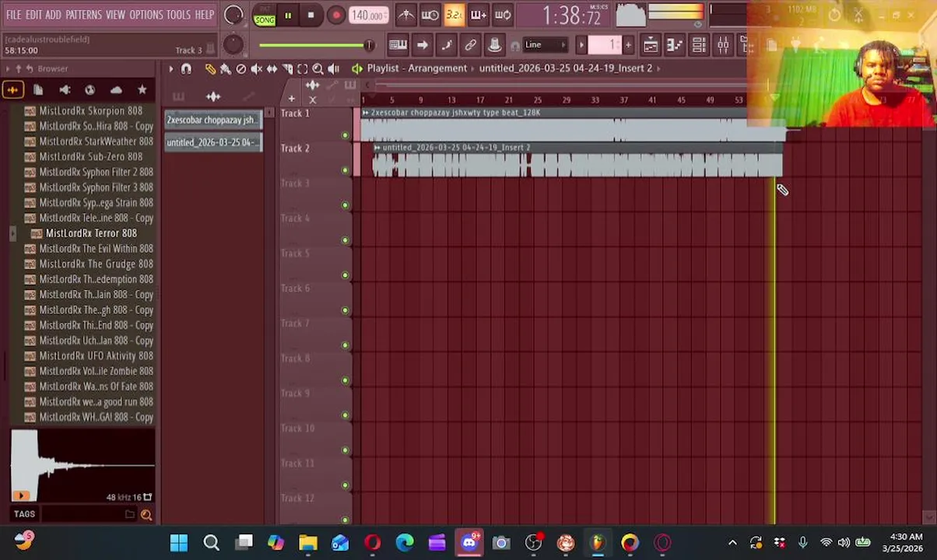Select the cloud browser tab icon

(116, 90)
